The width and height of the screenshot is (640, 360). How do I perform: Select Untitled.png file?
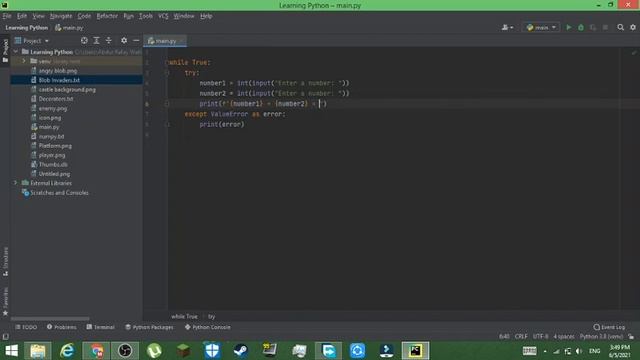[54, 174]
